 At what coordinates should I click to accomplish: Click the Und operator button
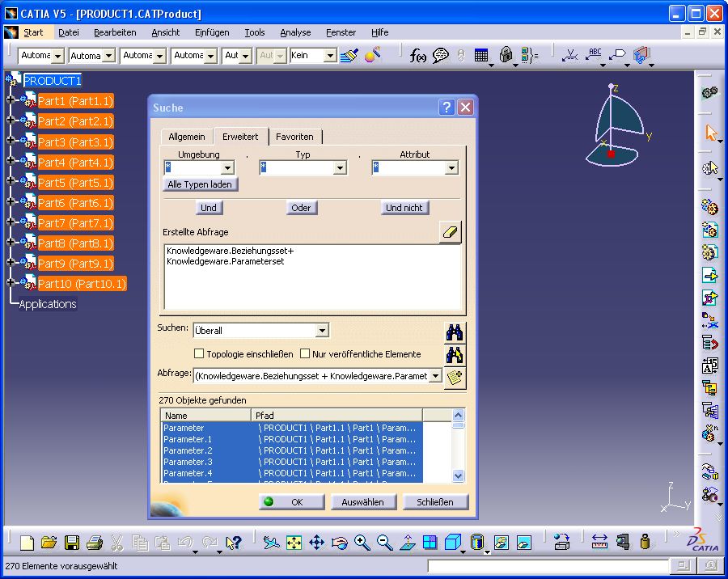click(x=209, y=208)
